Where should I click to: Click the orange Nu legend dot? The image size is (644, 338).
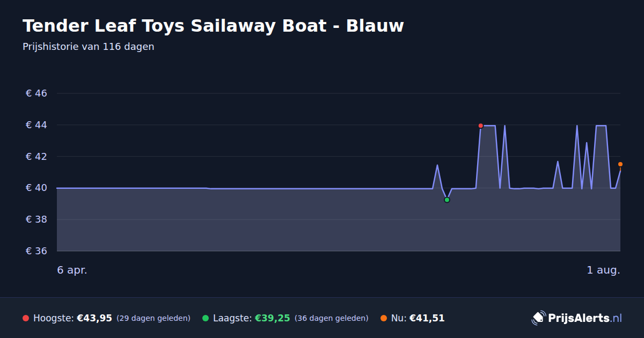coord(384,318)
